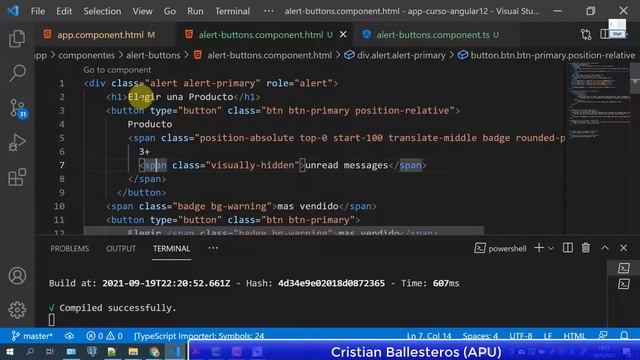640x360 pixels.
Task: Open Windows taskbar search icon
Action: (x=30, y=352)
